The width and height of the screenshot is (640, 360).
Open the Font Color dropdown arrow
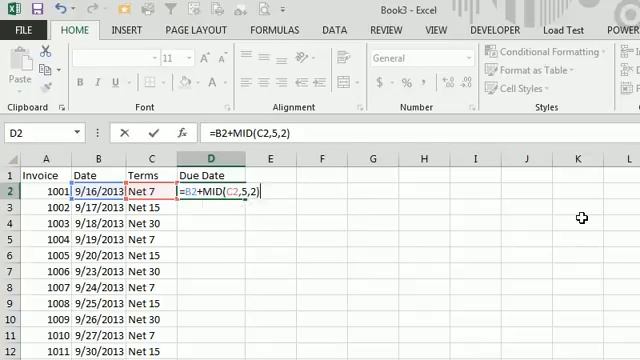(225, 83)
